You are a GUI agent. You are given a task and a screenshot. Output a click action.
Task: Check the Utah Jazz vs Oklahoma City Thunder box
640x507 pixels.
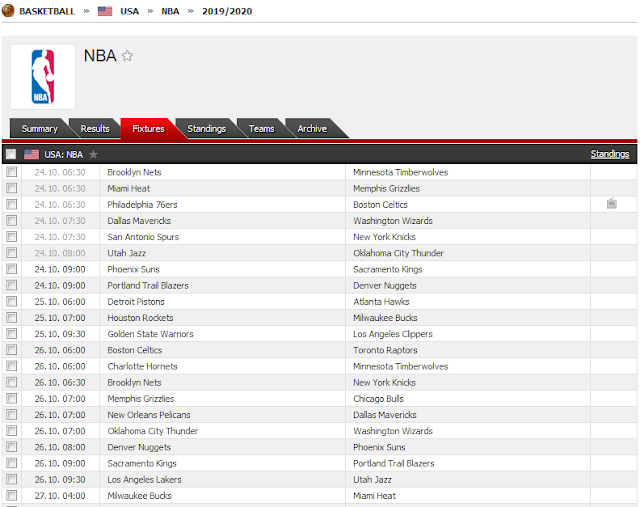click(11, 253)
